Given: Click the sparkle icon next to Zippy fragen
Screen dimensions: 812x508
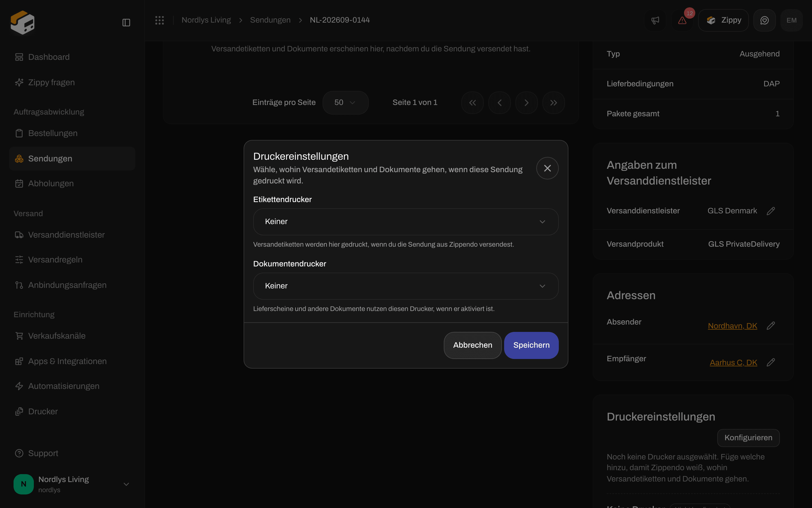Looking at the screenshot, I should [x=19, y=82].
